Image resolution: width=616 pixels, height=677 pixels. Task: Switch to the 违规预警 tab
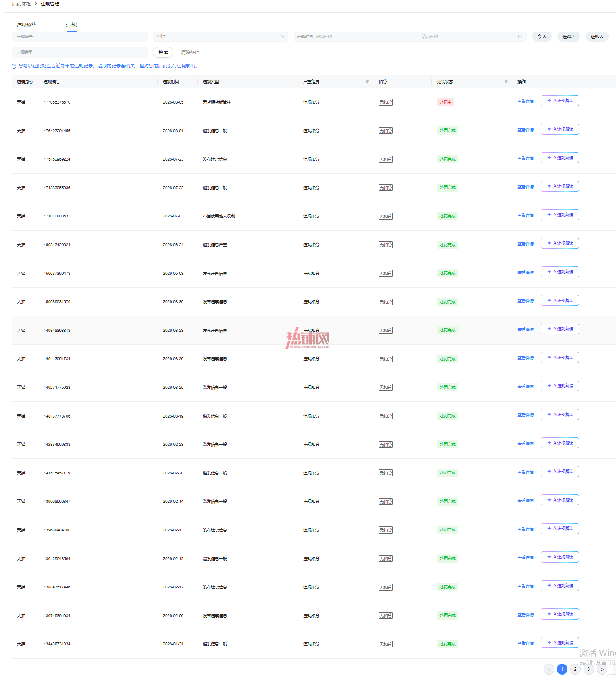(26, 25)
